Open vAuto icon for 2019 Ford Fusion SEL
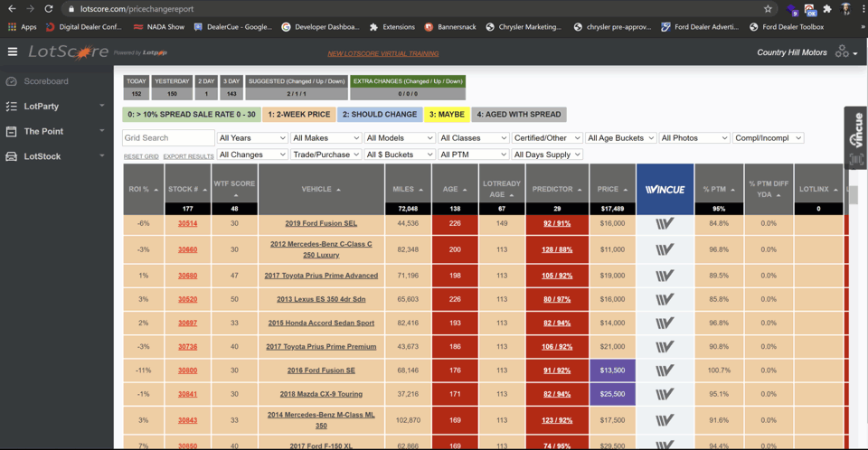 click(x=665, y=223)
